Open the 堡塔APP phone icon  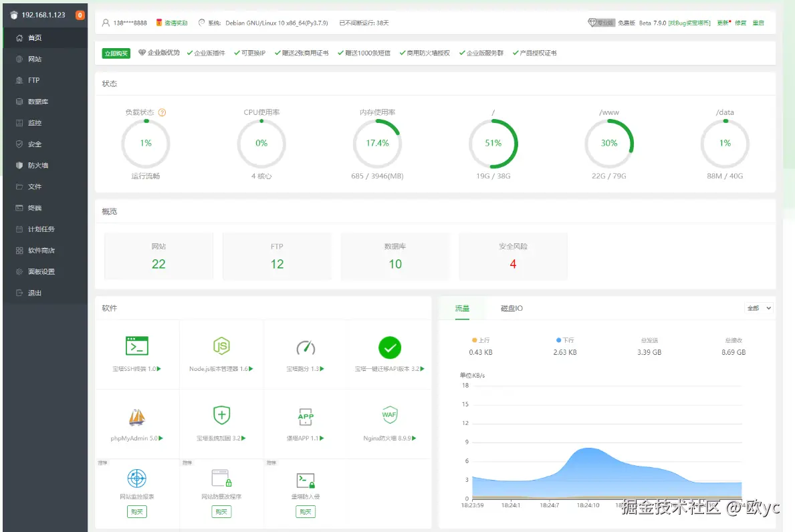(x=306, y=416)
